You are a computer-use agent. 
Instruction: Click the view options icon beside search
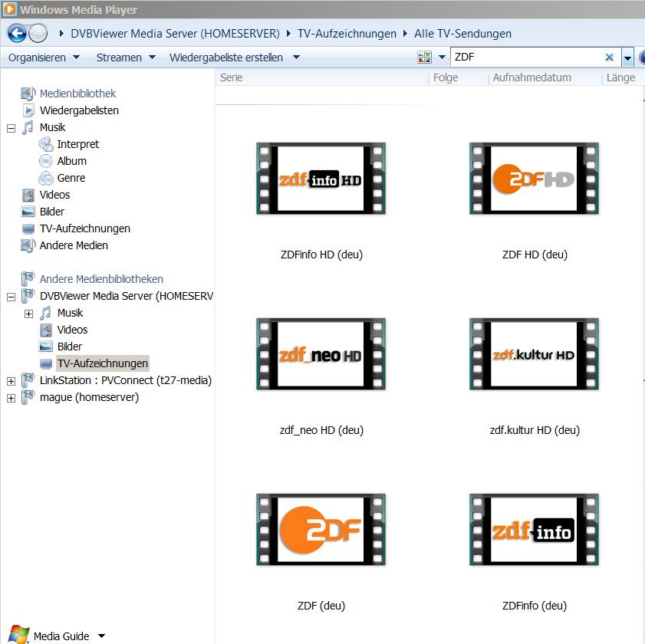tap(425, 58)
